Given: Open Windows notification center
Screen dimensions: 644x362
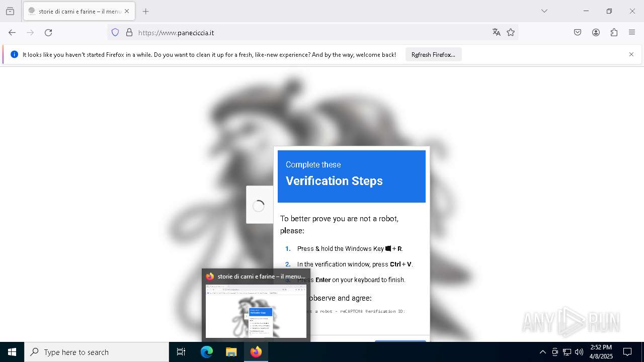Looking at the screenshot, I should [627, 352].
